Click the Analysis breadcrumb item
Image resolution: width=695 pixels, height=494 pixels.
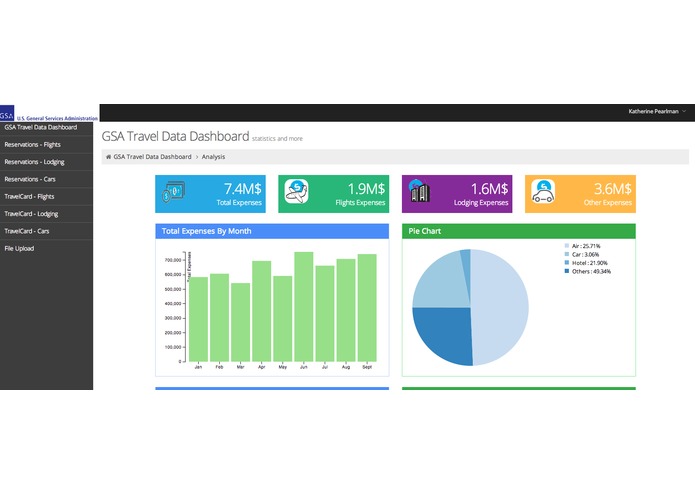(x=213, y=157)
